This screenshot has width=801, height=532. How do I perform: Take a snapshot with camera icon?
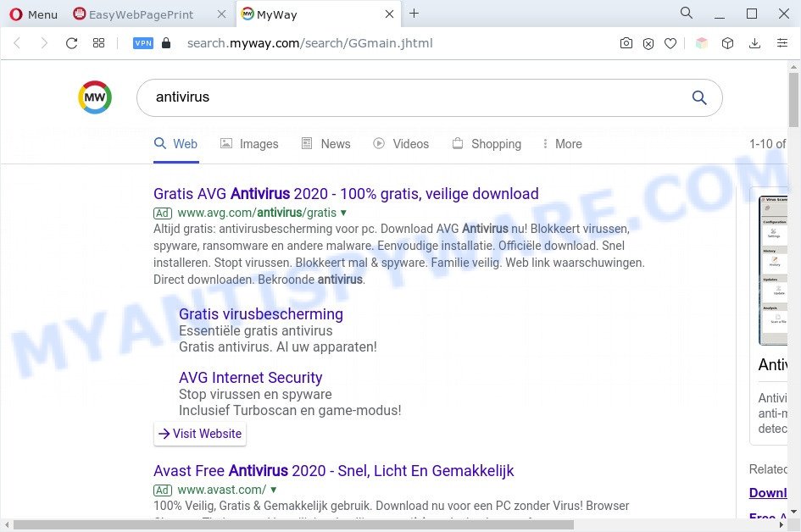tap(626, 43)
